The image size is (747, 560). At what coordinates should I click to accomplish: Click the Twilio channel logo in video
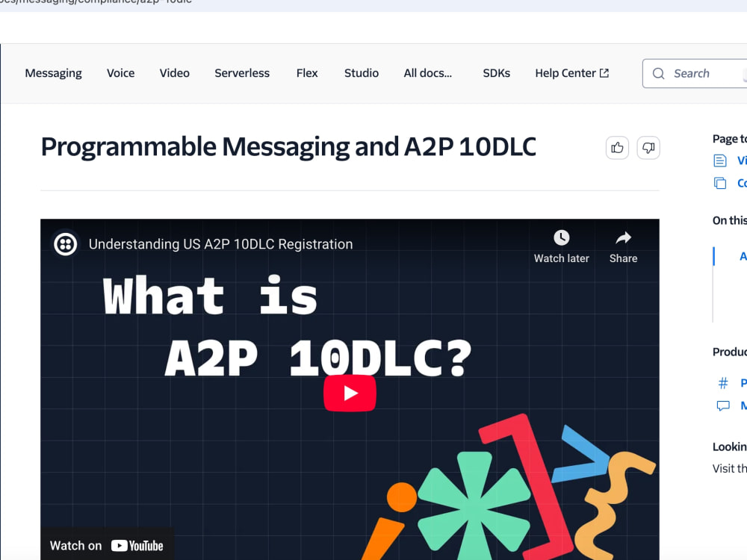pyautogui.click(x=65, y=244)
